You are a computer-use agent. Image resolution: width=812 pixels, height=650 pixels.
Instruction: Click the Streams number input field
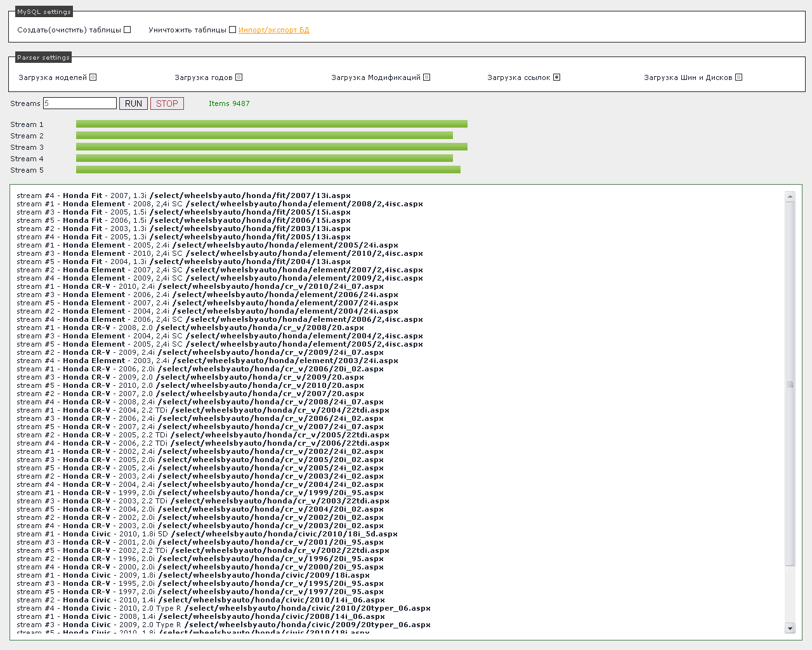click(80, 103)
